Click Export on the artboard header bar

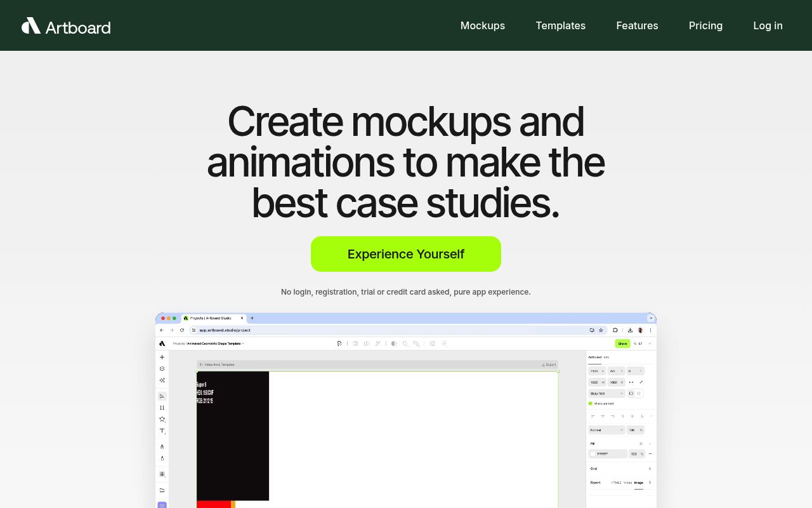click(x=549, y=364)
